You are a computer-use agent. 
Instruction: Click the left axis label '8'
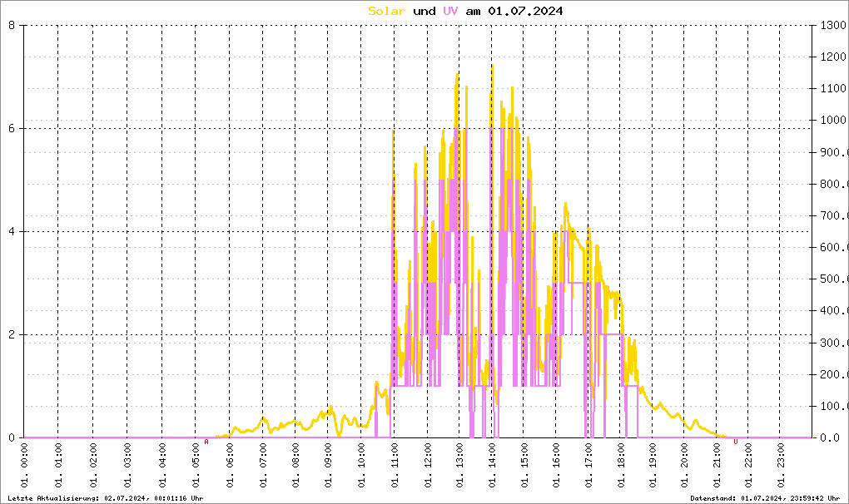click(x=12, y=26)
